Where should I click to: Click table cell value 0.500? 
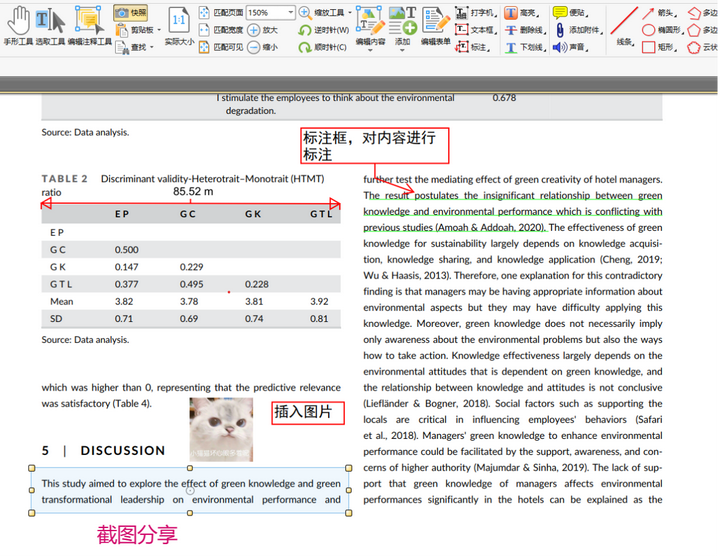(x=126, y=250)
